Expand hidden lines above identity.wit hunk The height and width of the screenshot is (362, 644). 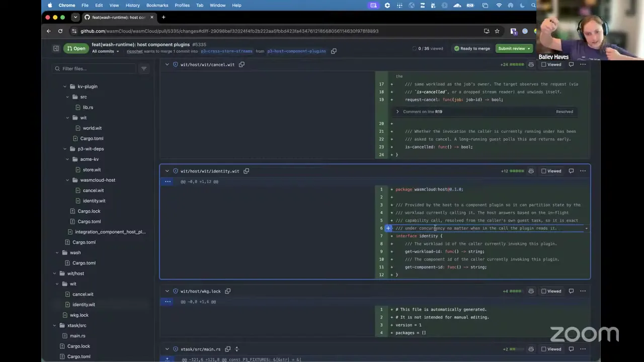[168, 182]
